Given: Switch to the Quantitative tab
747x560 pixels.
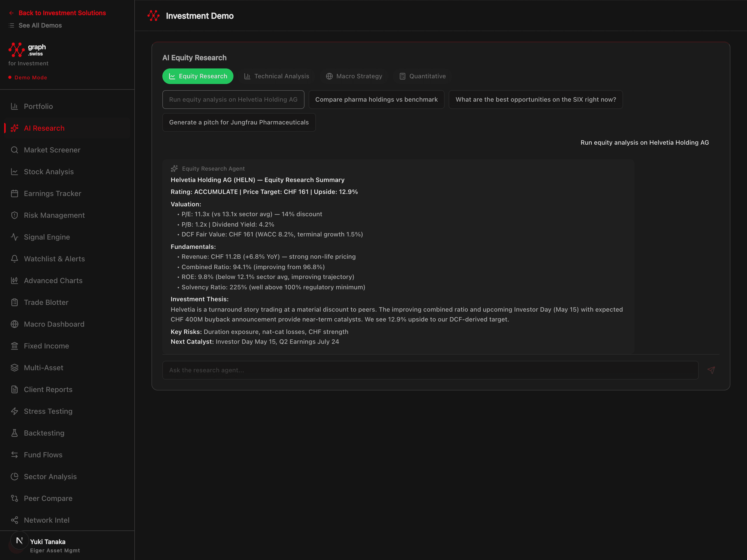Looking at the screenshot, I should point(423,76).
